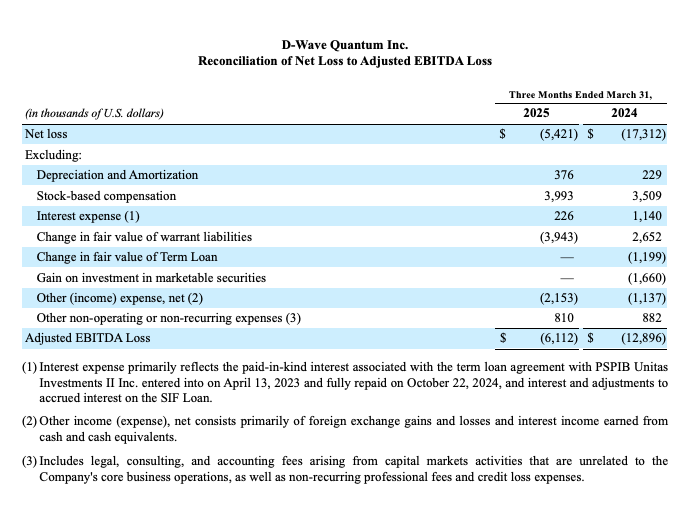Select the 2024 interest expense value 1,140
Viewport: 696px width, 520px height.
point(649,216)
